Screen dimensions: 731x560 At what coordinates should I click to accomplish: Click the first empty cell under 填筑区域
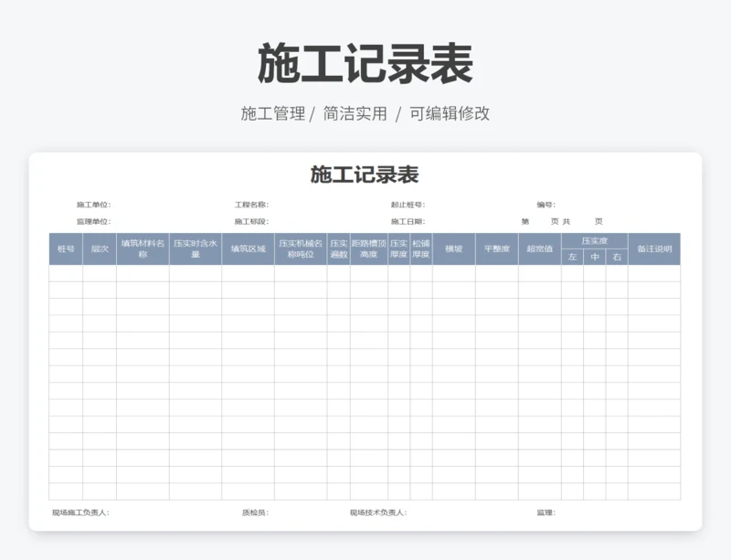[249, 273]
